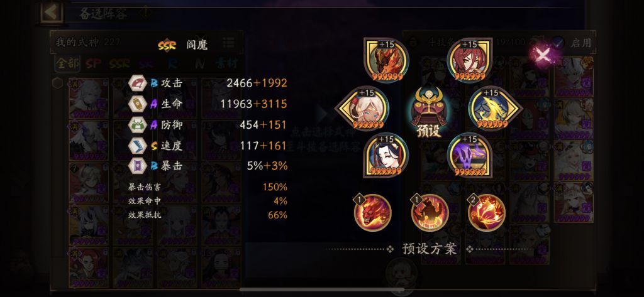Select the yellow wolf soul slot icon
The image size is (644, 297).
(494, 108)
